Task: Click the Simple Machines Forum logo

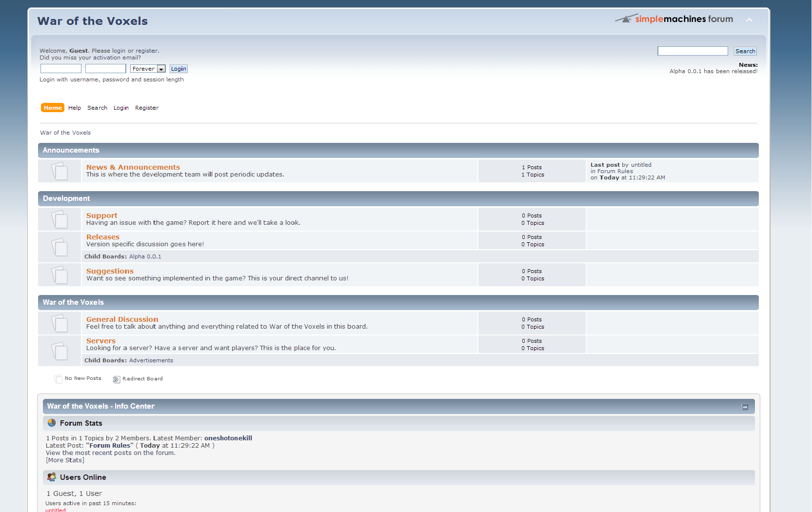Action: [674, 19]
